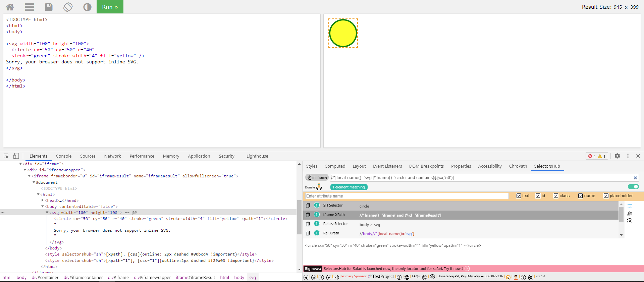Uncheck the text attribute checkbox
The height and width of the screenshot is (282, 644).
(519, 196)
